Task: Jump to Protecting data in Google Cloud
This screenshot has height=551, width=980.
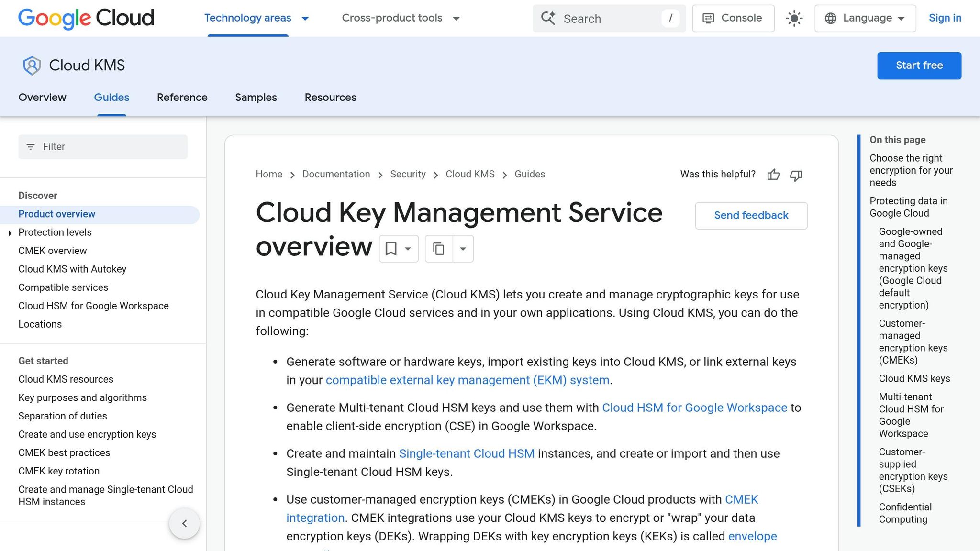Action: click(x=909, y=208)
